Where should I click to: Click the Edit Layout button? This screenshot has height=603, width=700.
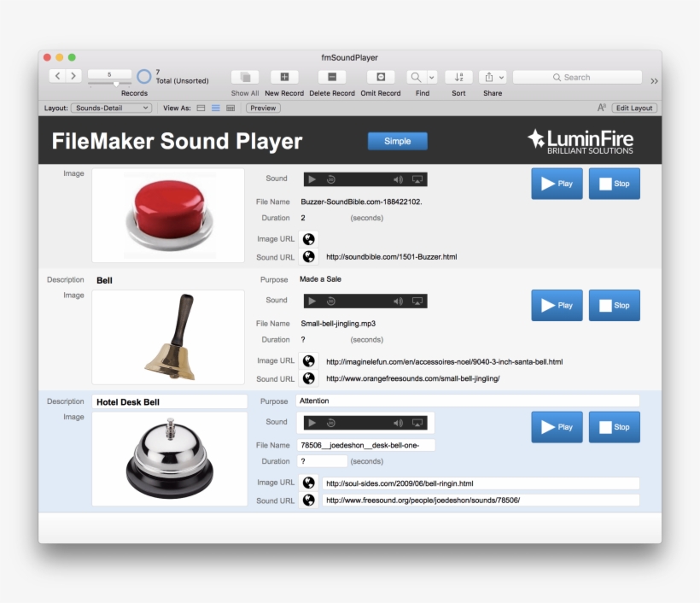634,108
